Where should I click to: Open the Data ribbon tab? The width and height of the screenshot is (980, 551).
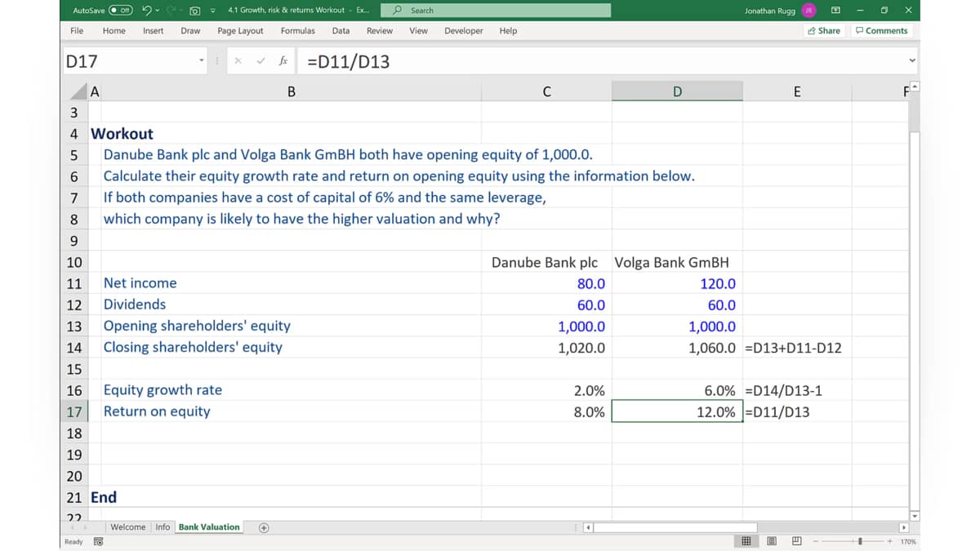[341, 31]
